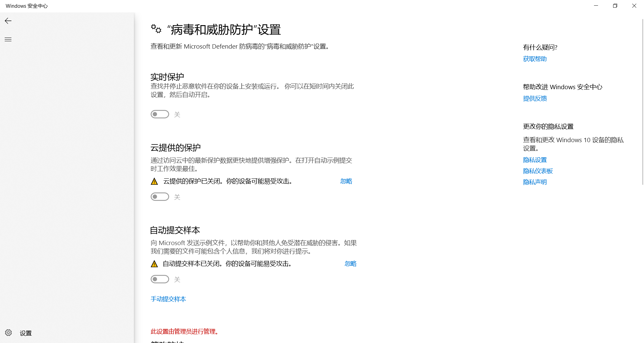This screenshot has width=644, height=343.
Task: Click the 实时保护 section heading
Action: tap(167, 77)
